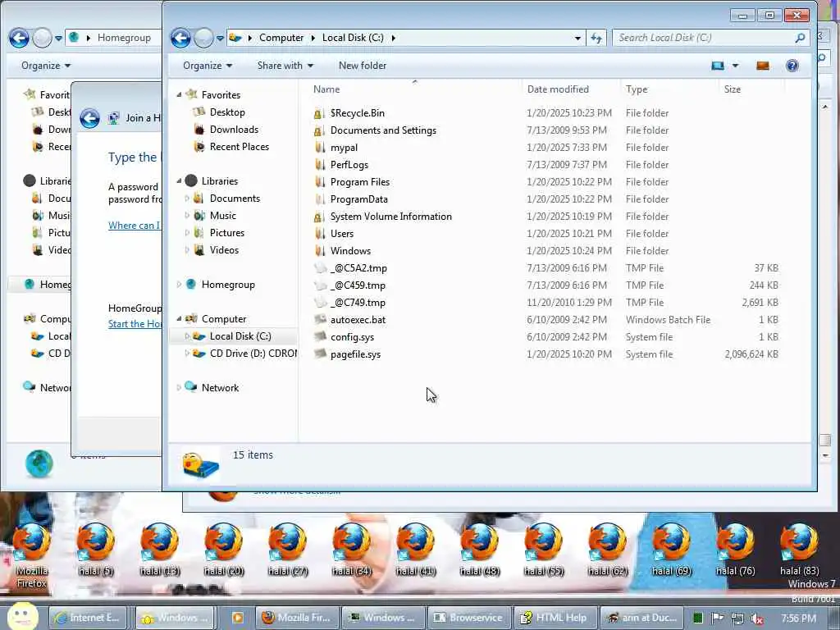Expand Homegroup in navigation pane
This screenshot has width=840, height=630.
(179, 285)
